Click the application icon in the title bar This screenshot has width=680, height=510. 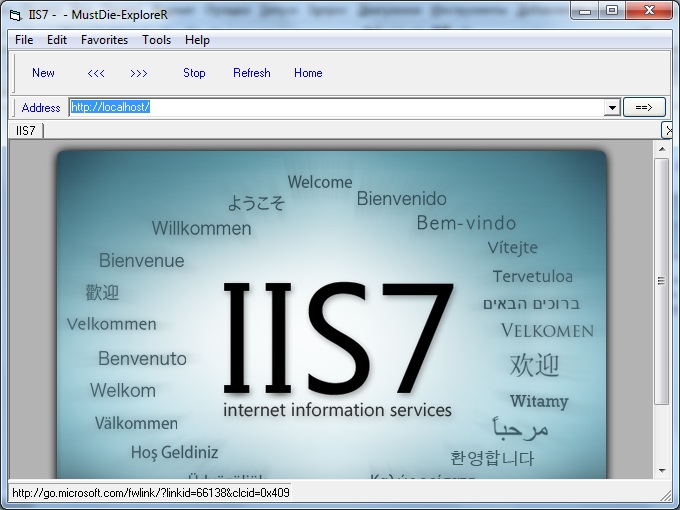(15, 11)
